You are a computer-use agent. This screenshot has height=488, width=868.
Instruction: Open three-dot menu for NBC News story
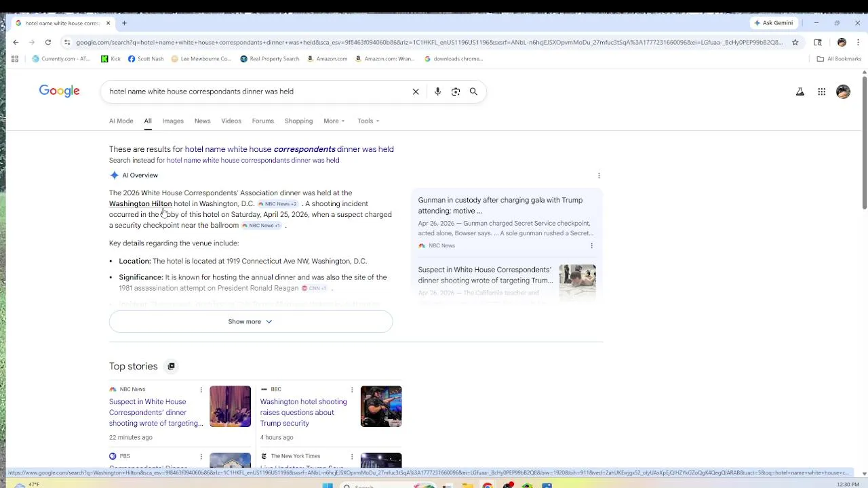click(201, 390)
